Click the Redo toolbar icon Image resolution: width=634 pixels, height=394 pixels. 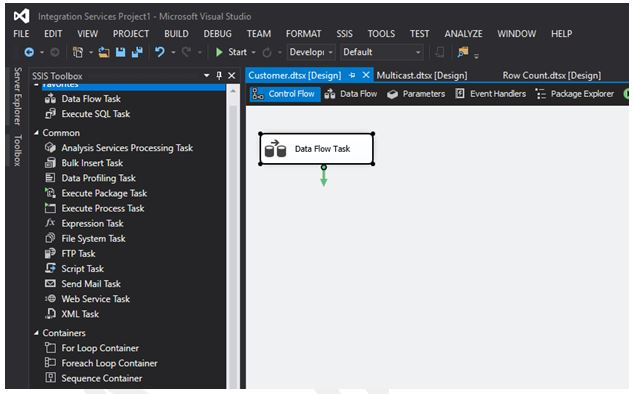pyautogui.click(x=186, y=52)
